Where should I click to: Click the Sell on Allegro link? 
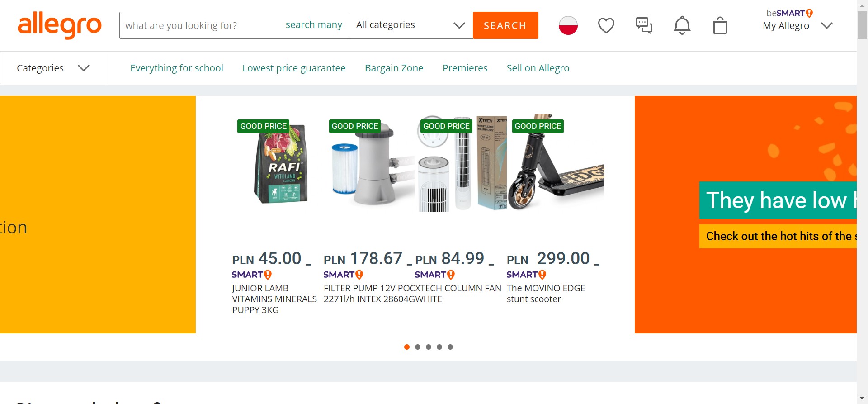(x=538, y=68)
